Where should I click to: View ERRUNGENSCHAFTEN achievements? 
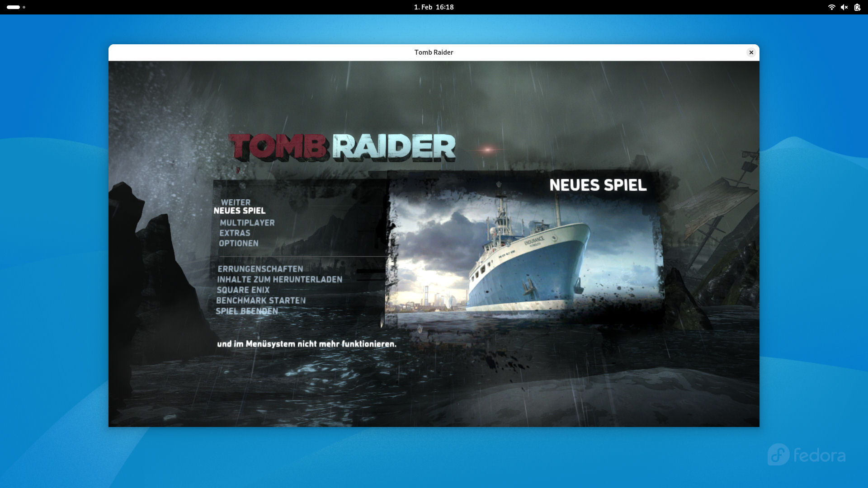[260, 269]
